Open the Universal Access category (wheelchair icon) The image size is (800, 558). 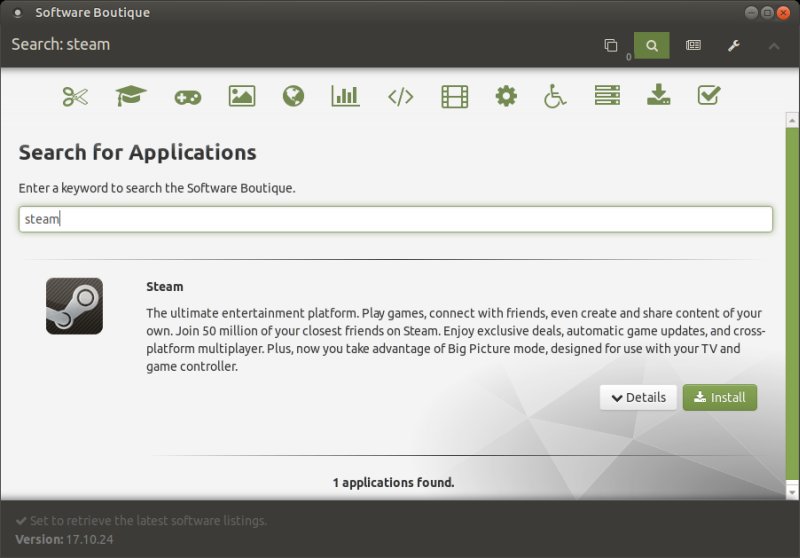[x=555, y=96]
